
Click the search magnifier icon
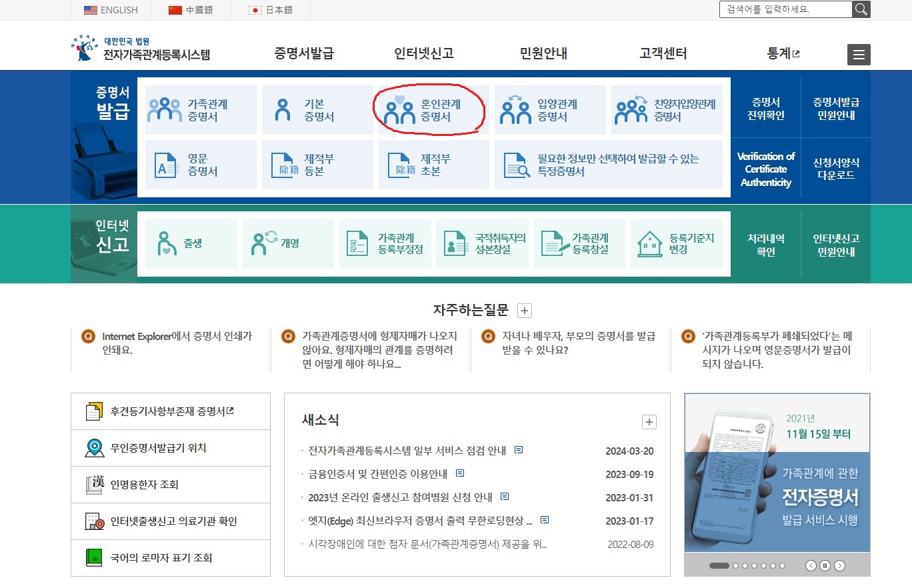point(861,9)
